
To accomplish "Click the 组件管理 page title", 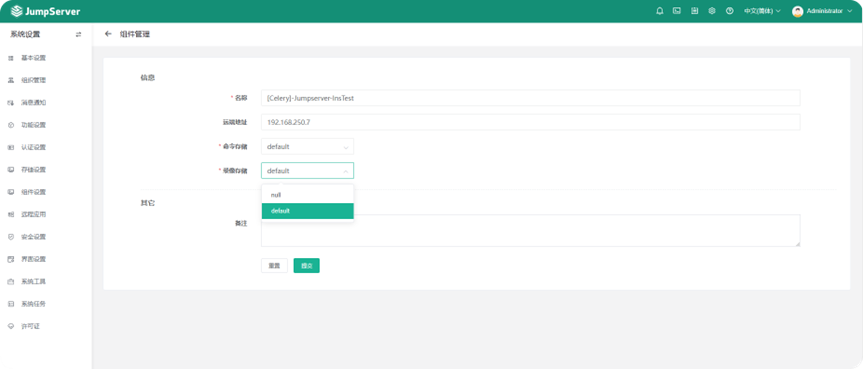I will [x=135, y=34].
